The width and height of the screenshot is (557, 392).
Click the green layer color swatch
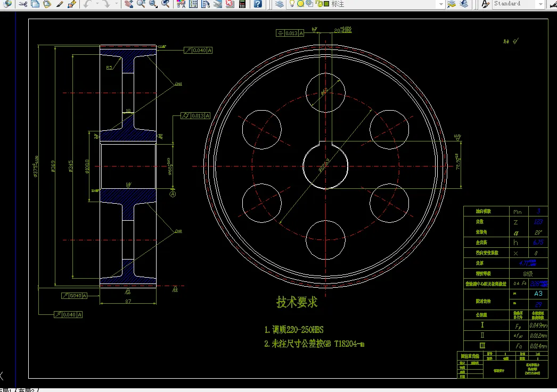(x=326, y=4)
